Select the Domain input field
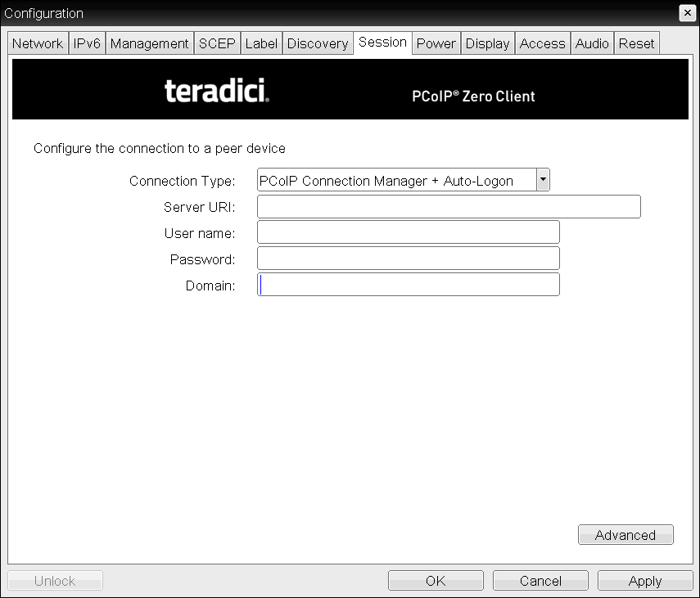Image resolution: width=700 pixels, height=598 pixels. coord(408,285)
